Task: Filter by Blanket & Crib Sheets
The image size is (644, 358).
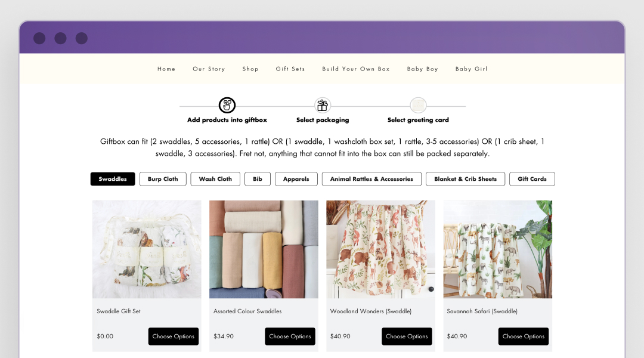Action: point(465,179)
